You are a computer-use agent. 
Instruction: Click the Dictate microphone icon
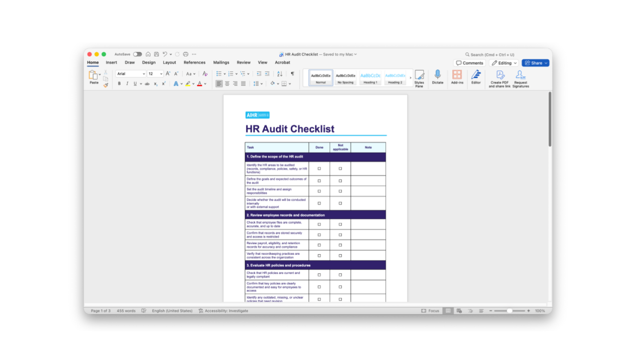click(438, 75)
